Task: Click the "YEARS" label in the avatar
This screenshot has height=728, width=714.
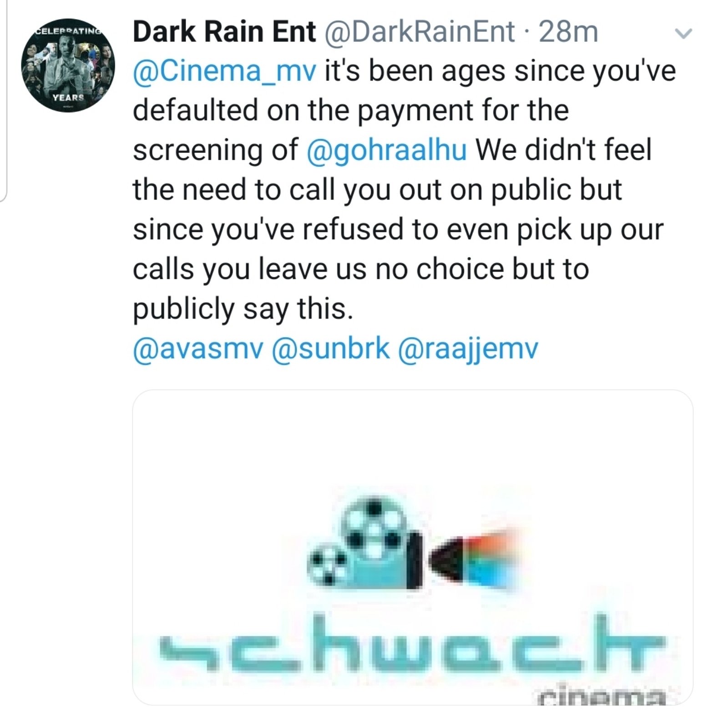Action: (x=68, y=97)
